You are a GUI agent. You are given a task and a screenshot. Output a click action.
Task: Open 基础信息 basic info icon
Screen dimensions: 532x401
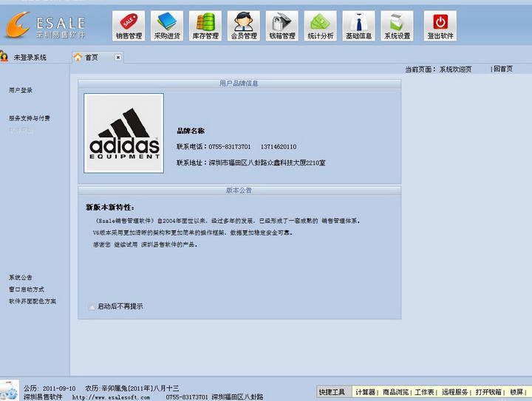click(x=358, y=26)
